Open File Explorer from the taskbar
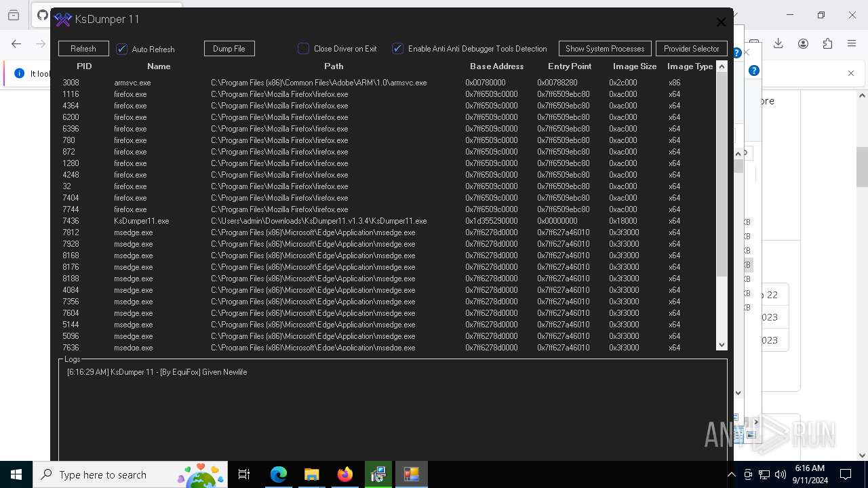The width and height of the screenshot is (868, 488). (x=311, y=474)
